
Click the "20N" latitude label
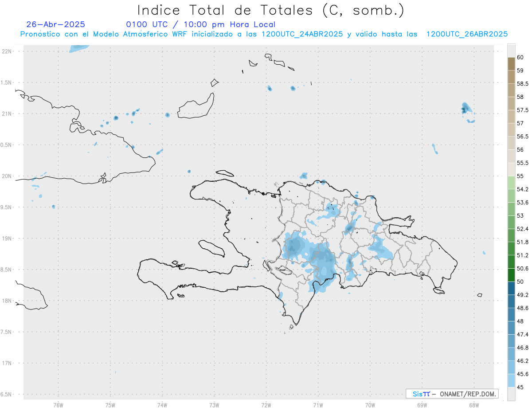(x=7, y=176)
